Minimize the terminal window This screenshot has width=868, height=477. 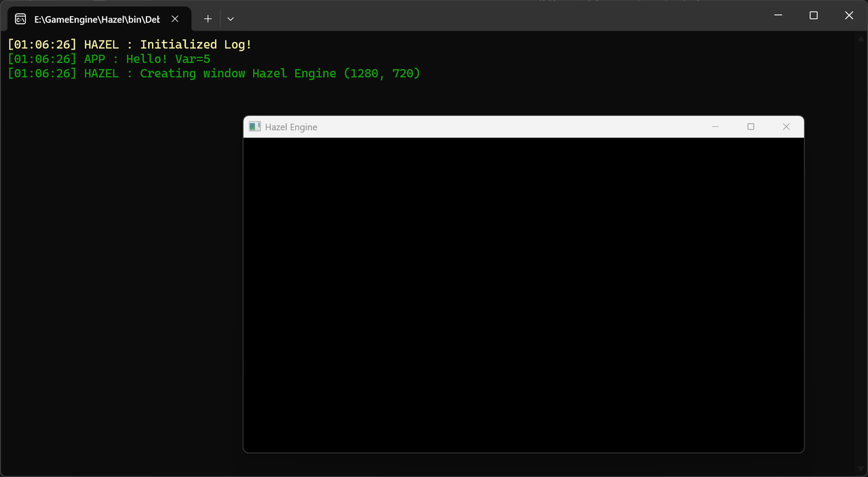(x=778, y=16)
